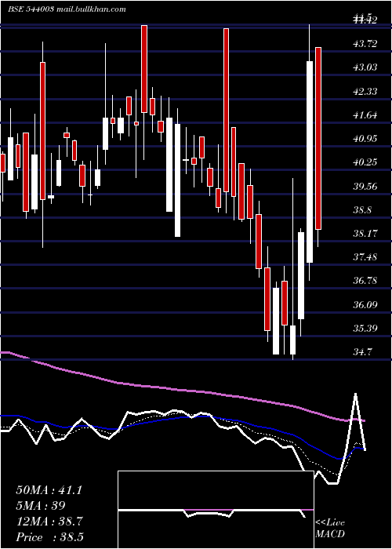Click the last red candlestick on the chart
Screen dimensions: 392x549
[318, 138]
